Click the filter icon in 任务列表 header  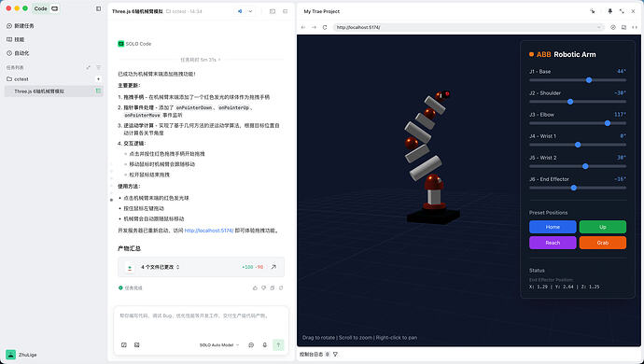coord(98,67)
